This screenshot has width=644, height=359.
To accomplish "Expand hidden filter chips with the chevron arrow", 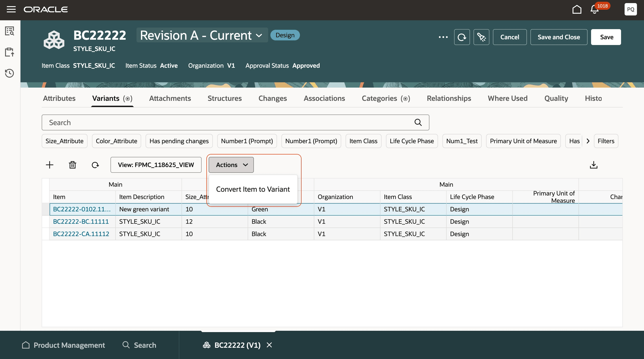I will (588, 141).
